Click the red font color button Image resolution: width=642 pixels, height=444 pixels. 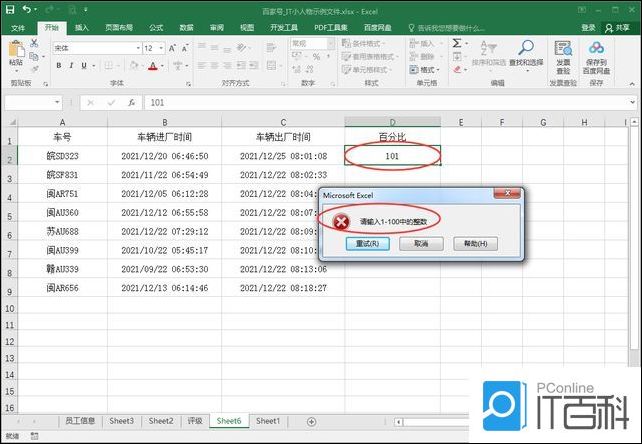coord(152,66)
